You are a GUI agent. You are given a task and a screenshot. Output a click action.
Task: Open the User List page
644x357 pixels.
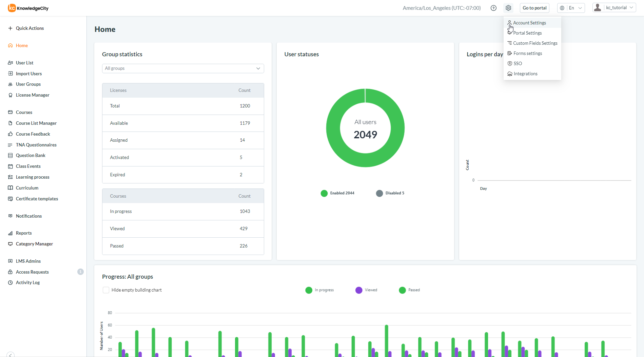(x=24, y=63)
